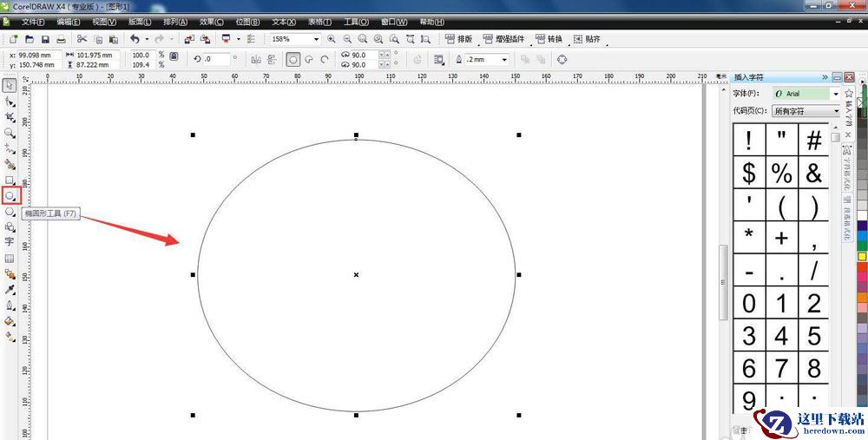Select the Freehand curve tool
The width and height of the screenshot is (868, 440).
pyautogui.click(x=10, y=148)
